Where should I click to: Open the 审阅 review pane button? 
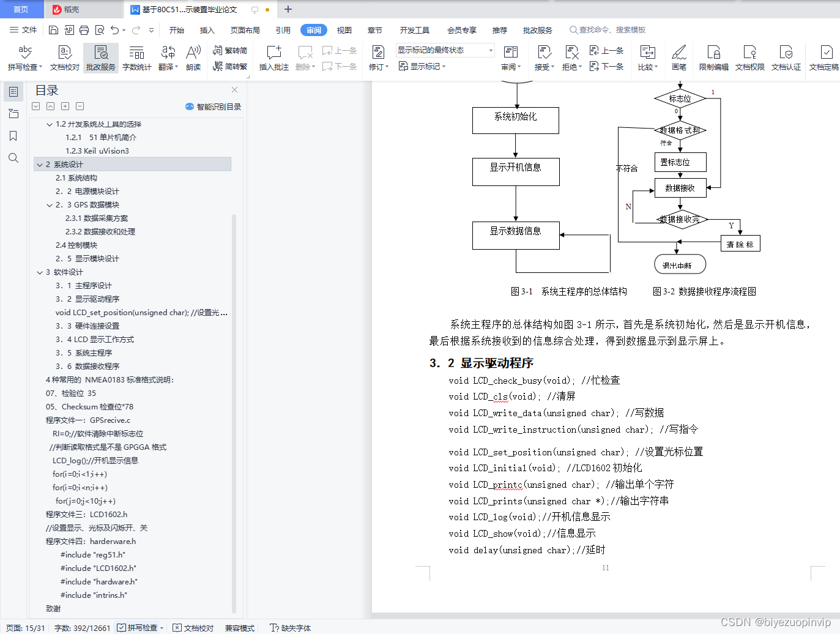511,59
